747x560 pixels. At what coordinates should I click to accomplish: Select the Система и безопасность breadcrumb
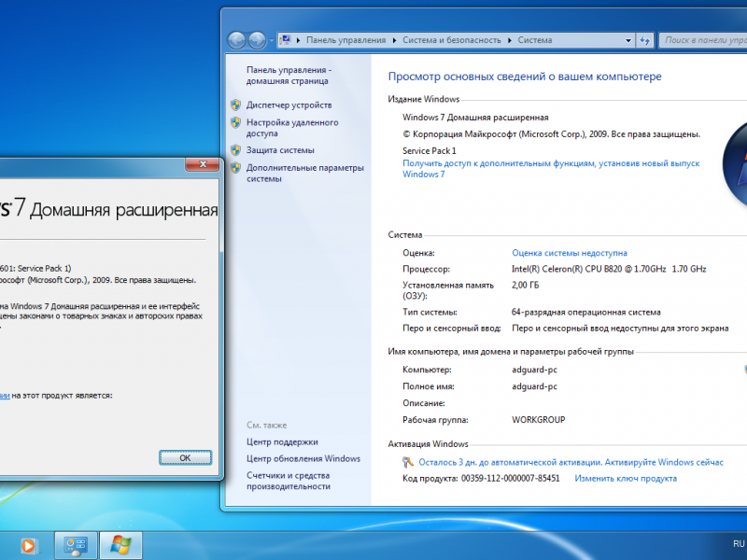(452, 40)
